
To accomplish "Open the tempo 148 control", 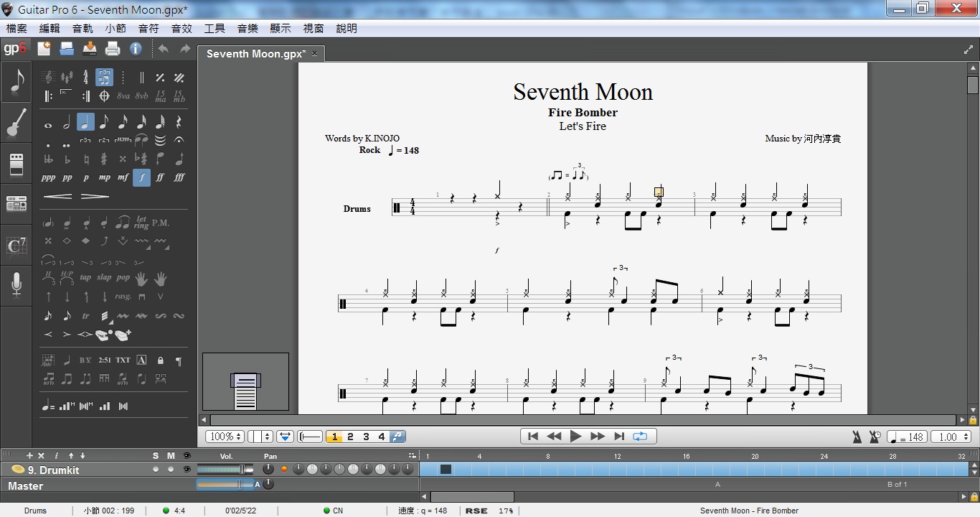I will (x=907, y=437).
